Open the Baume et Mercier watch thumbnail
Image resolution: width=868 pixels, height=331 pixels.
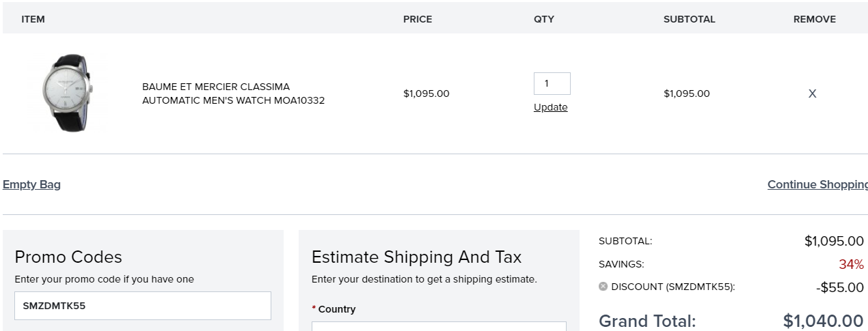[68, 93]
